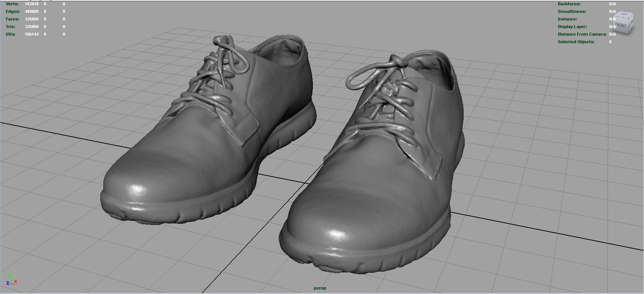Click the Edges: label in the HUD

click(13, 11)
